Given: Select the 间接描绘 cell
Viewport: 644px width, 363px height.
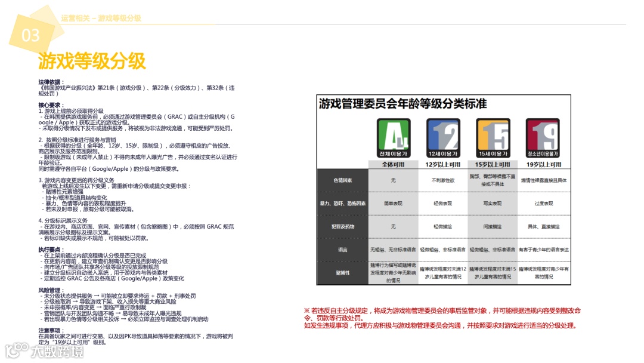Looking at the screenshot, I should tap(493, 226).
